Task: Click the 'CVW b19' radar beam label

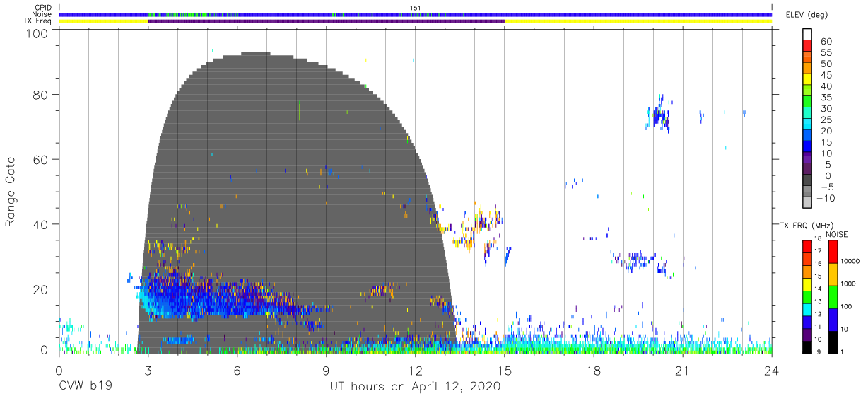Action: pyautogui.click(x=84, y=387)
